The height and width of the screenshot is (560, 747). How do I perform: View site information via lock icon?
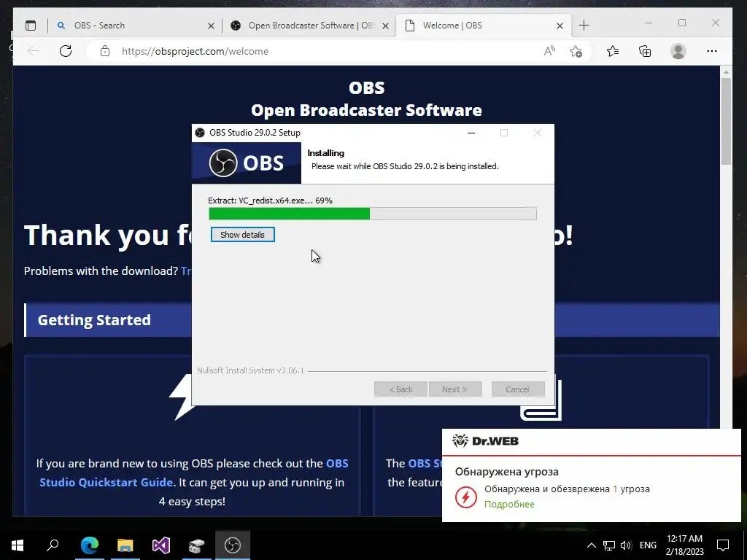click(105, 51)
